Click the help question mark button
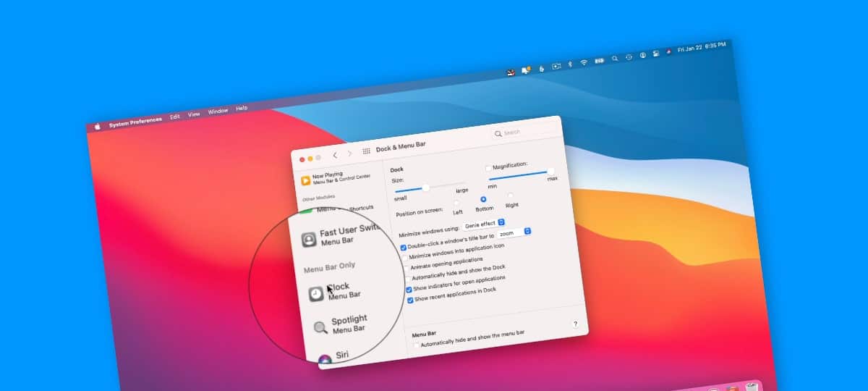This screenshot has height=391, width=868. [x=575, y=324]
